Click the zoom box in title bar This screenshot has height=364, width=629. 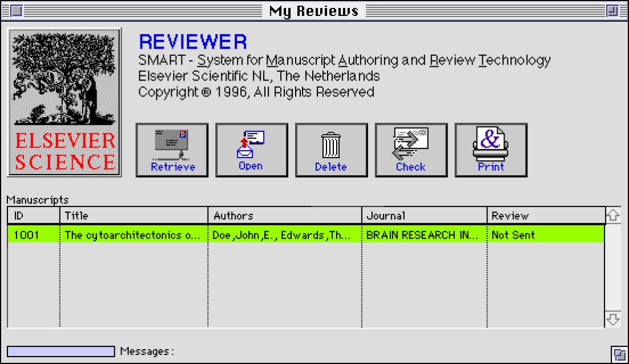pos(612,11)
